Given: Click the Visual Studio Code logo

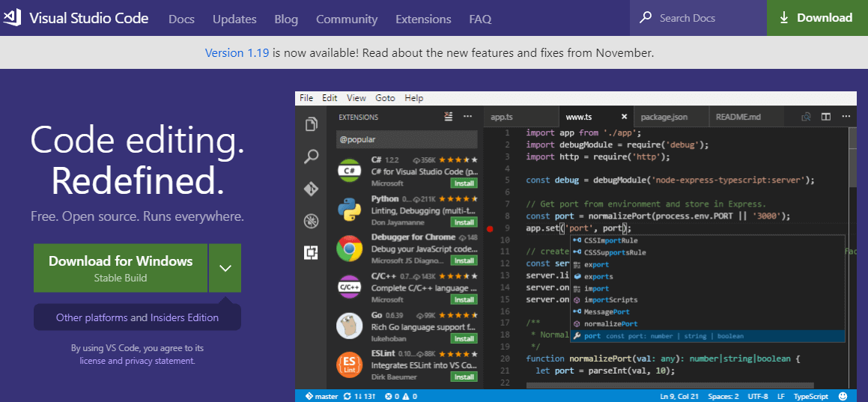Looking at the screenshot, I should coord(13,18).
